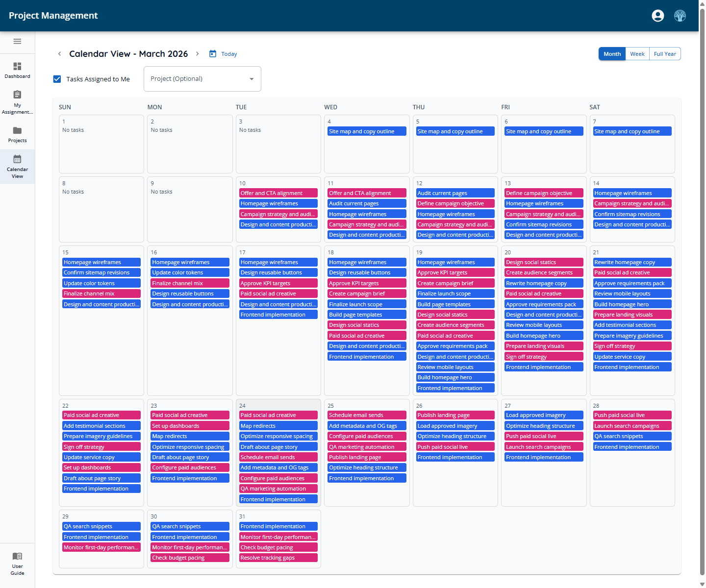Advance to next month with right chevron
Screen dimensions: 706x588
tap(198, 54)
